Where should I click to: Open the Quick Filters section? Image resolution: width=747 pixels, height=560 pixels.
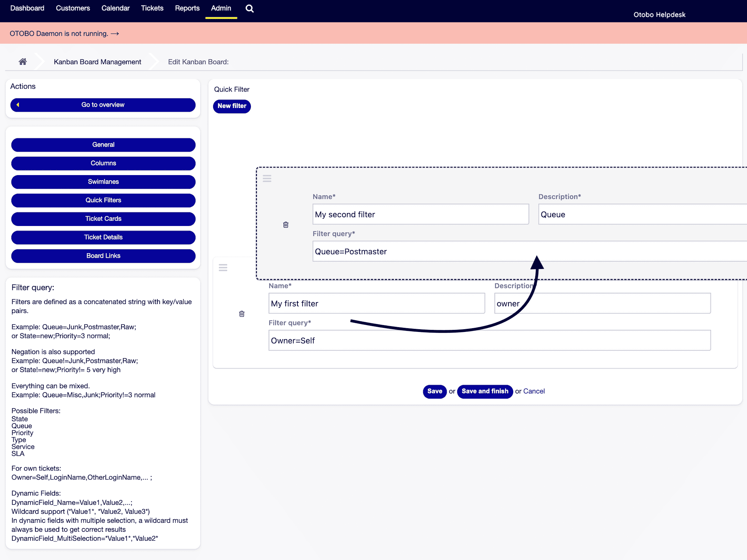pyautogui.click(x=103, y=201)
